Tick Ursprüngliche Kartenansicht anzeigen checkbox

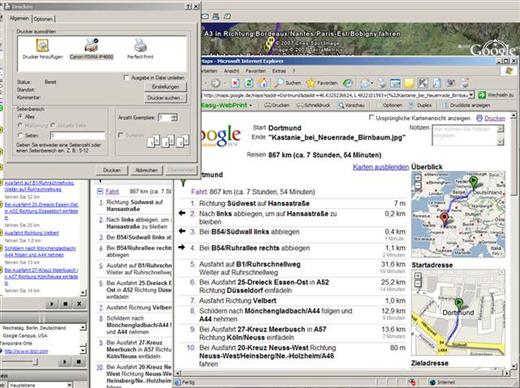(x=372, y=118)
